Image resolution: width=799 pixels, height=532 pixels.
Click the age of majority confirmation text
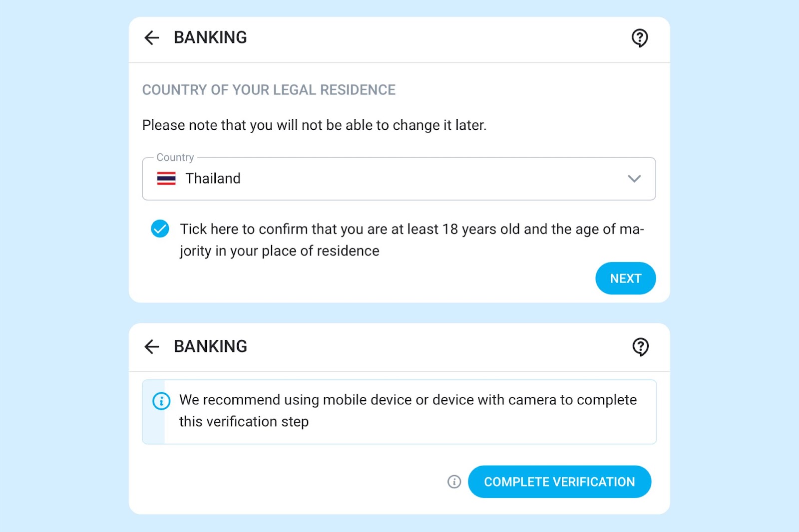pyautogui.click(x=412, y=240)
